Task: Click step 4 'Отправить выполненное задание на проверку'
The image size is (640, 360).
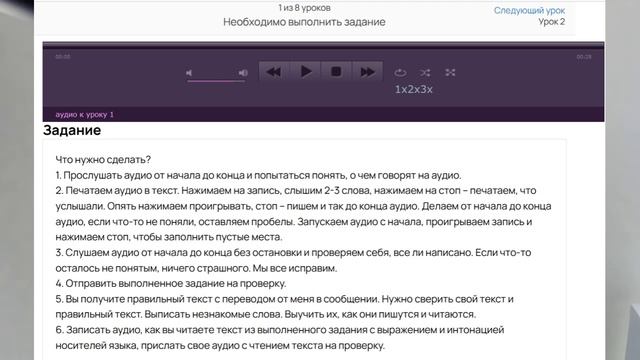Action: tap(171, 283)
